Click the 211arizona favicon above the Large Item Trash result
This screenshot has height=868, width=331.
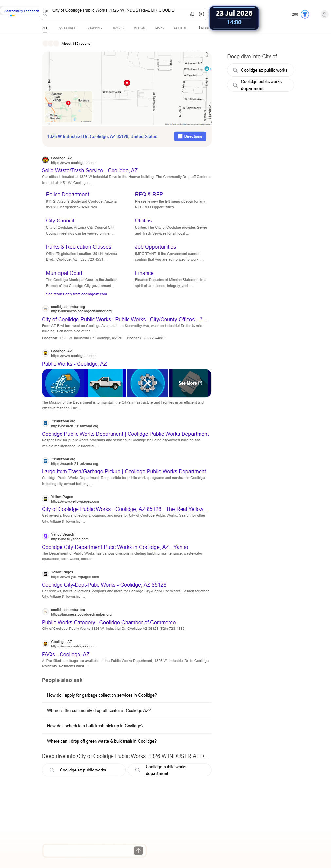45,461
